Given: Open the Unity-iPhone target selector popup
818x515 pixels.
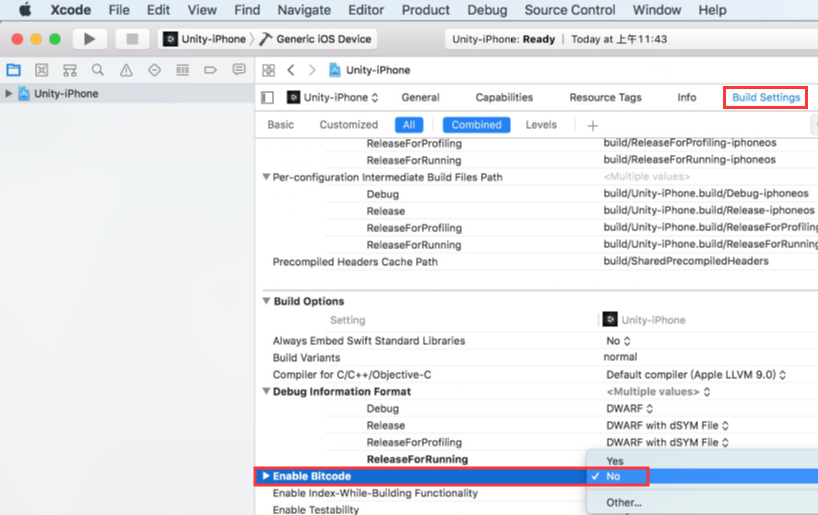Looking at the screenshot, I should [332, 98].
